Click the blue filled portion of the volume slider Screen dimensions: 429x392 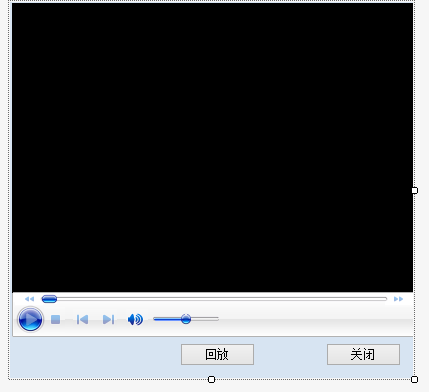(x=167, y=319)
